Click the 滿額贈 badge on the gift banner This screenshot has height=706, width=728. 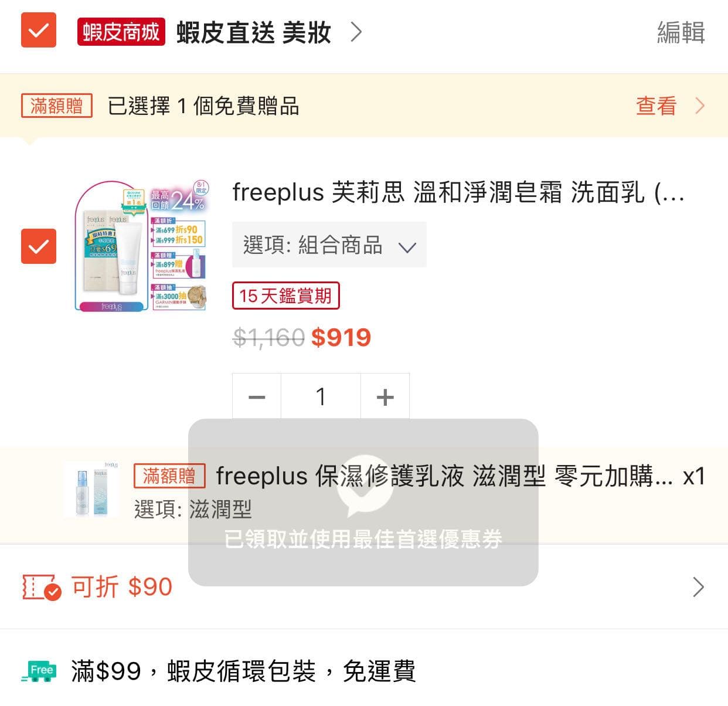pyautogui.click(x=56, y=106)
